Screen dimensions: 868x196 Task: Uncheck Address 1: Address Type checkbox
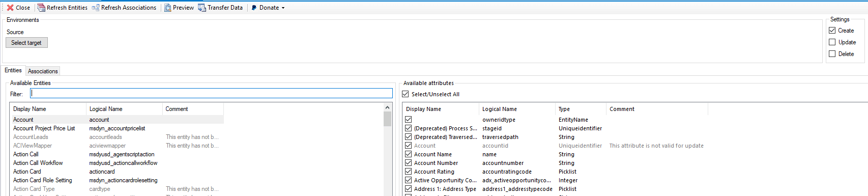click(408, 189)
